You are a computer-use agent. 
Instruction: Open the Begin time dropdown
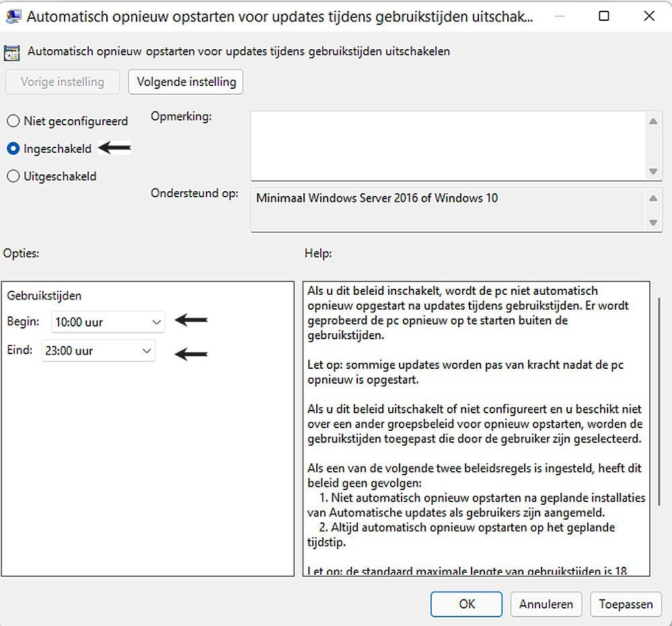click(x=108, y=322)
